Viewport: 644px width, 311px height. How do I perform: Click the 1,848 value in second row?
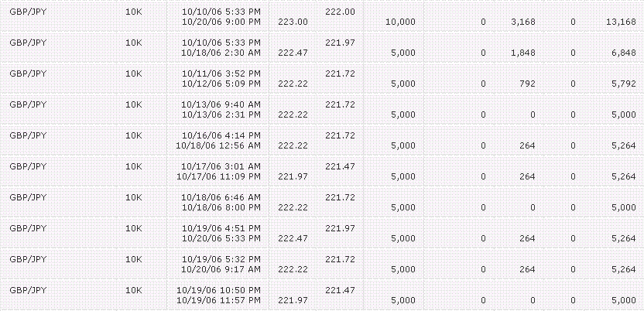[522, 53]
